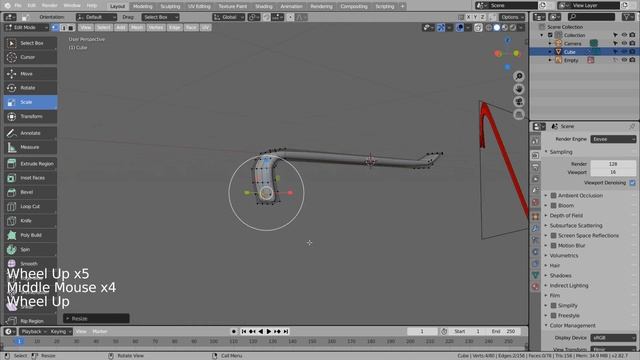Image resolution: width=640 pixels, height=360 pixels.
Task: Activate the Annotate tool
Action: click(31, 133)
